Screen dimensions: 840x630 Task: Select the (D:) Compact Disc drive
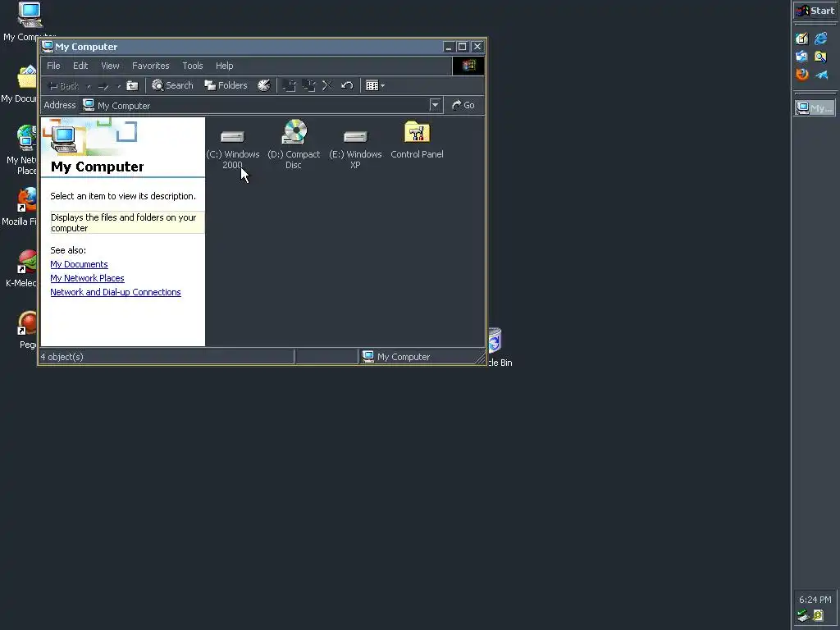(x=294, y=144)
